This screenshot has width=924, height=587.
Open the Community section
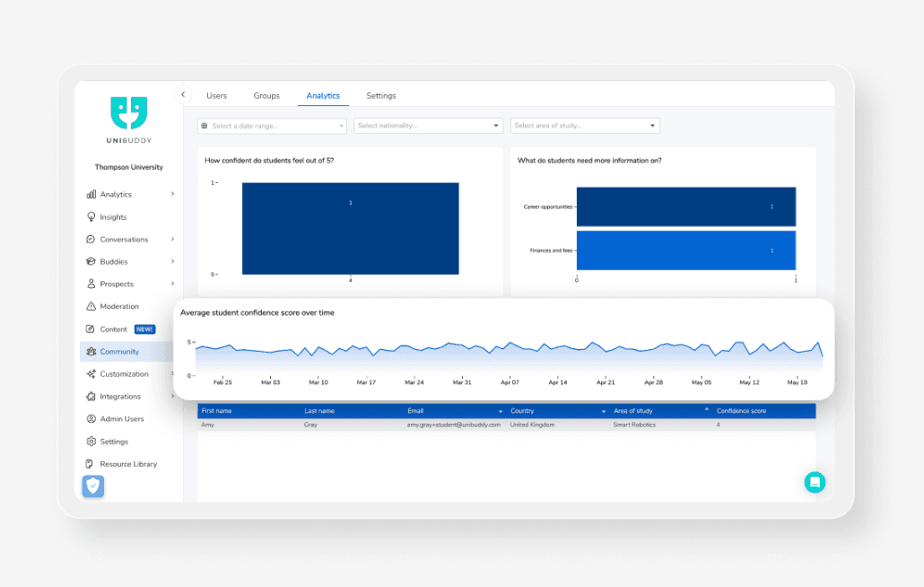coord(119,351)
